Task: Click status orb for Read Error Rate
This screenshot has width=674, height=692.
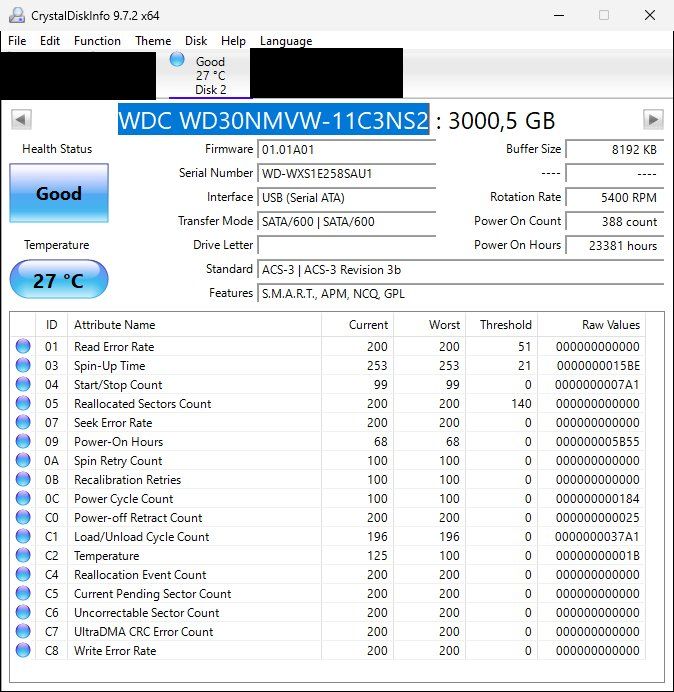Action: [x=23, y=346]
